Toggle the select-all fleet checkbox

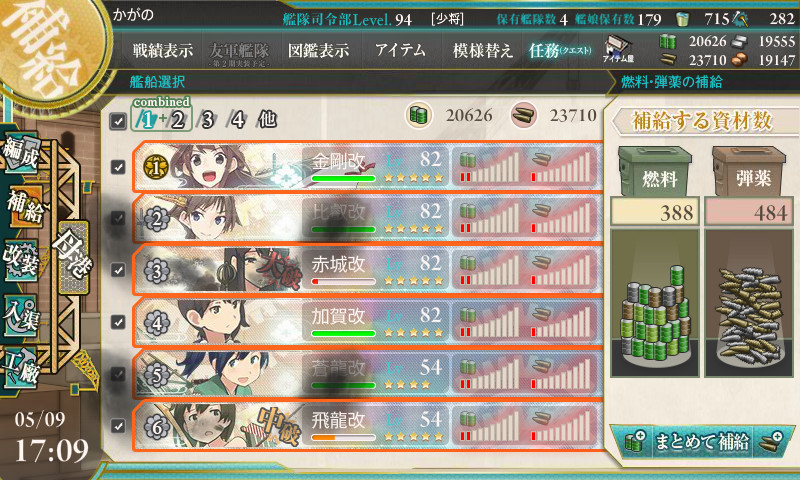point(118,121)
